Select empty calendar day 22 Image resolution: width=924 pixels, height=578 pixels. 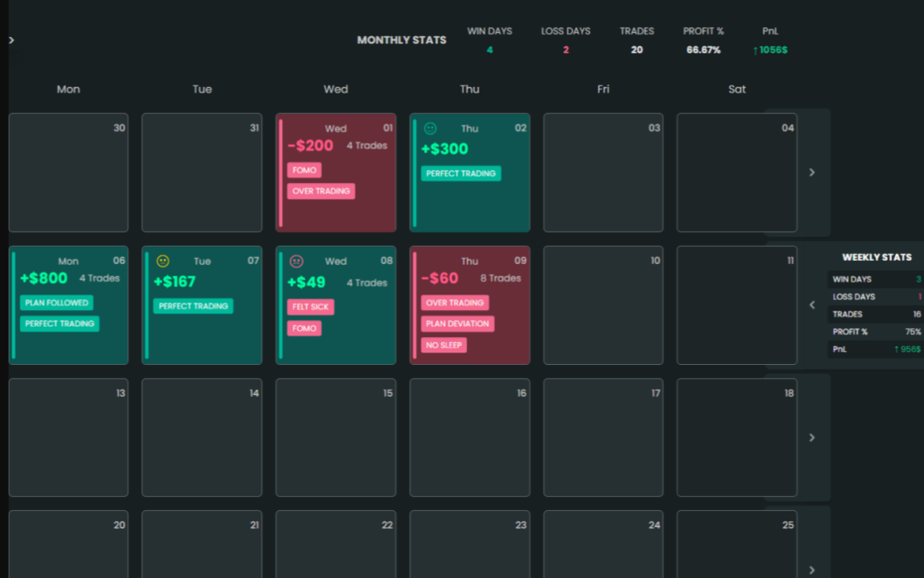click(336, 544)
